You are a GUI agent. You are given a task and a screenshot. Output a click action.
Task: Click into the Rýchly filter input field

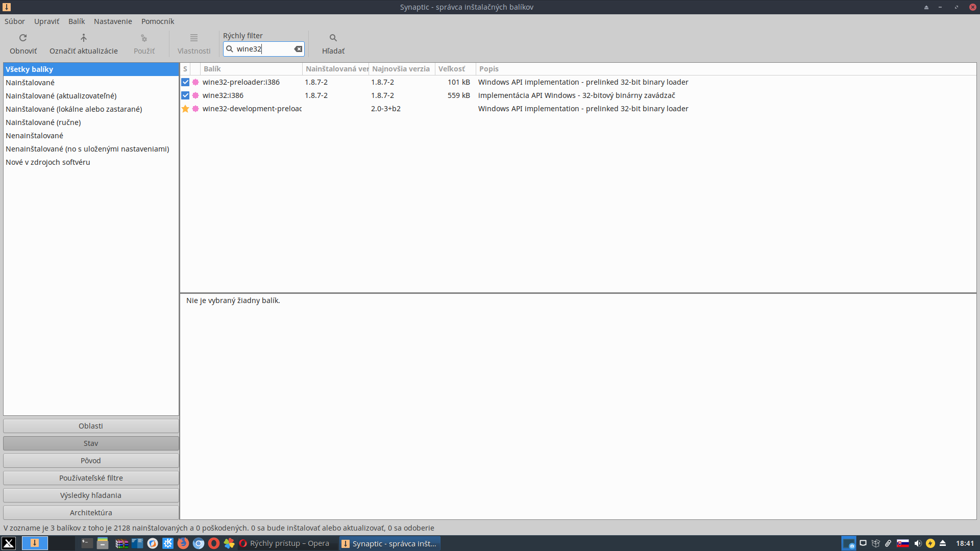coord(264,49)
